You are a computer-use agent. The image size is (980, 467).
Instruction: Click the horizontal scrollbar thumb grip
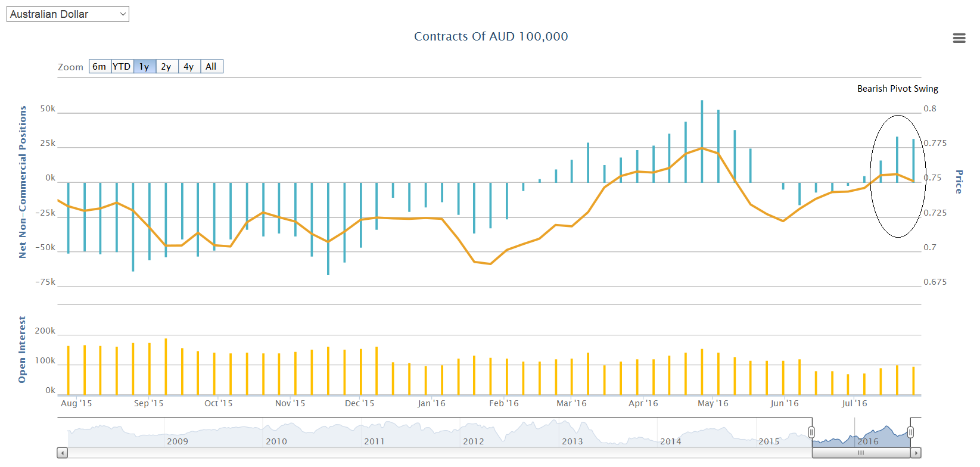click(861, 453)
